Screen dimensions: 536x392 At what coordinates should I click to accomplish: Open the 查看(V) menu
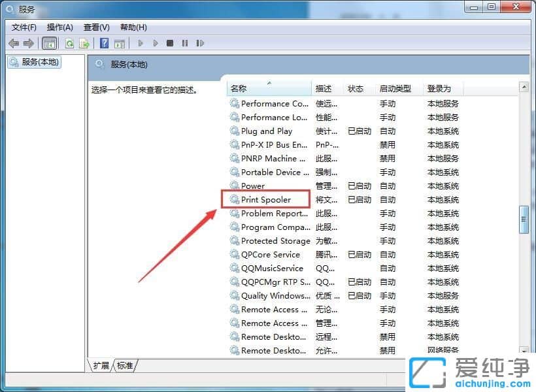point(95,27)
